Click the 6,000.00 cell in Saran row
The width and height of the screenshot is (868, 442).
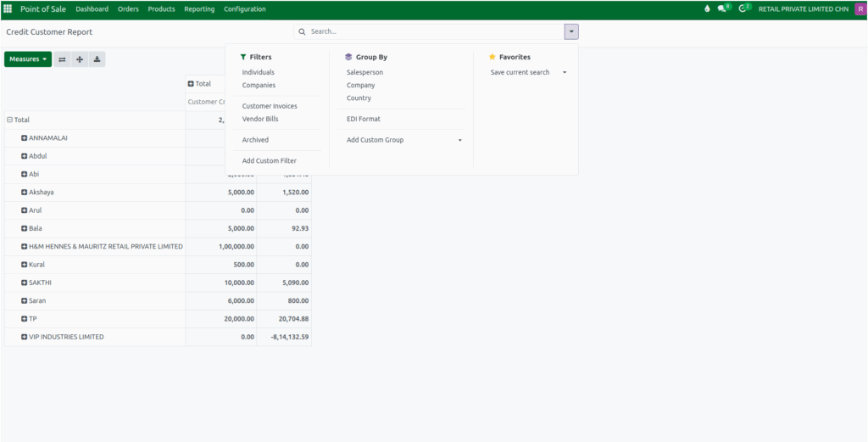[x=221, y=301]
